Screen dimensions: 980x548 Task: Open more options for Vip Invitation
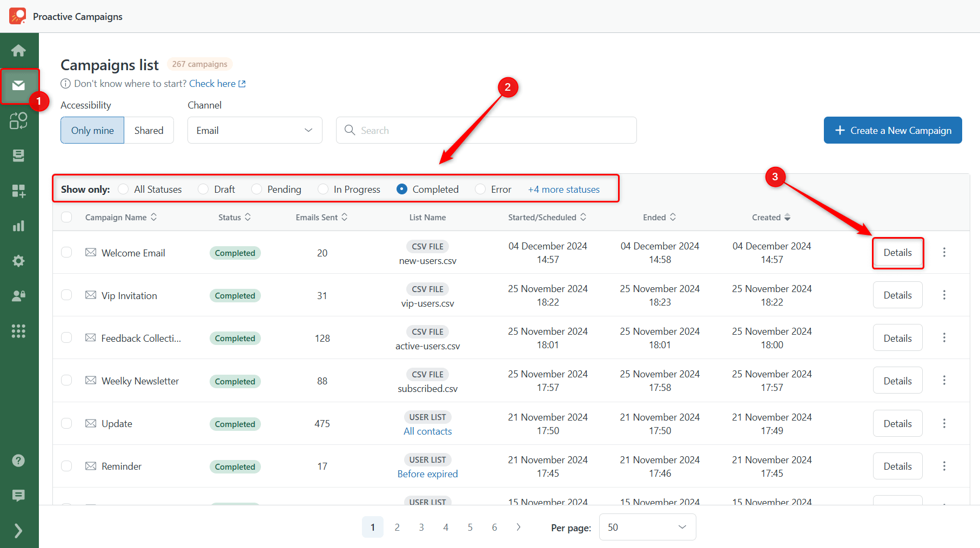coord(944,295)
